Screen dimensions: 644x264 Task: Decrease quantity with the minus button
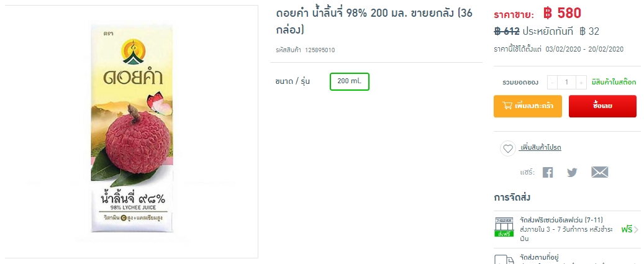pyautogui.click(x=552, y=82)
